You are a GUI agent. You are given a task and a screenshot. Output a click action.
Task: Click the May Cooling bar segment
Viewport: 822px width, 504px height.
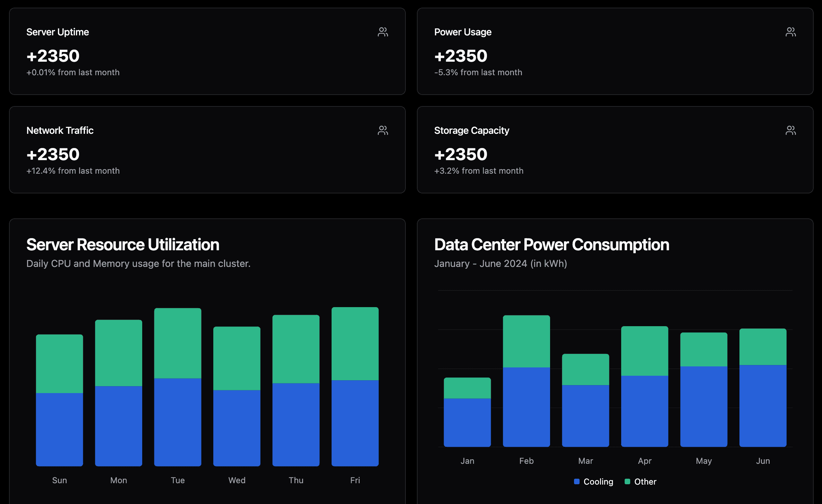pyautogui.click(x=704, y=407)
